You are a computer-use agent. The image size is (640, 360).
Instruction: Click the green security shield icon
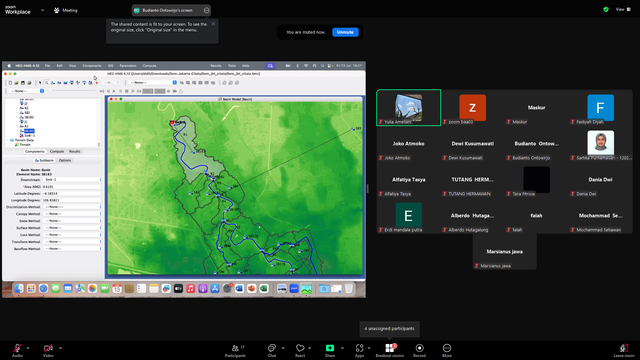tap(606, 9)
